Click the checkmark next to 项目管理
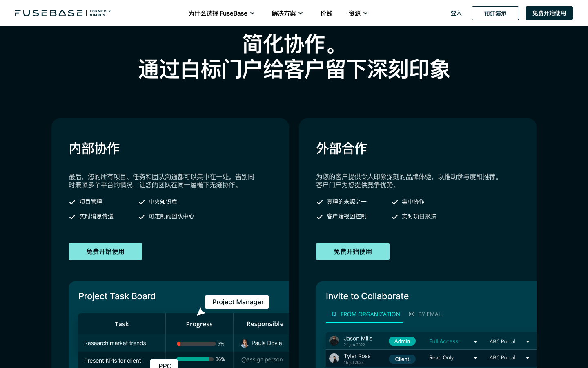The image size is (588, 368). tap(72, 202)
